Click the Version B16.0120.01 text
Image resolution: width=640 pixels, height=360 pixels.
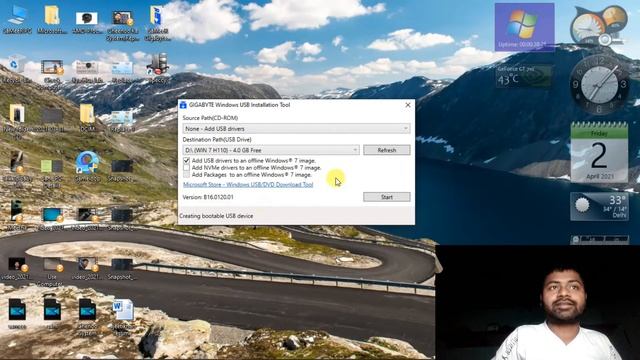pos(208,197)
